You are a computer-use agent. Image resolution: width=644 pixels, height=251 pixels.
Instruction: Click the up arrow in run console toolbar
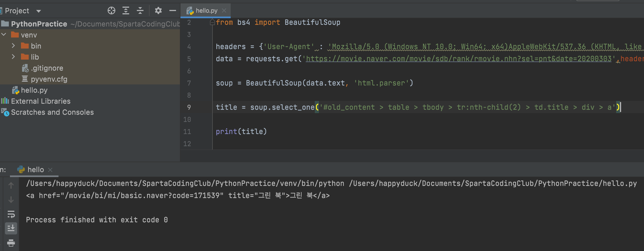[11, 185]
